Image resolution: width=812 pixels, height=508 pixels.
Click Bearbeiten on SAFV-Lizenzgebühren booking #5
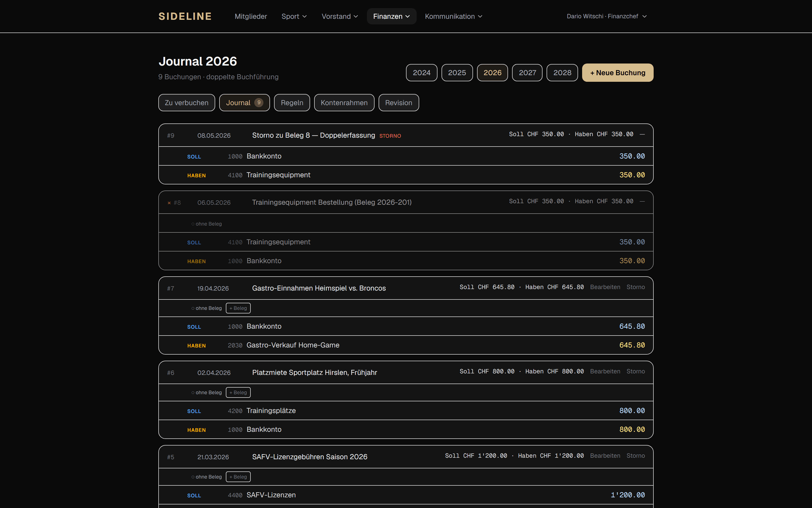(605, 456)
